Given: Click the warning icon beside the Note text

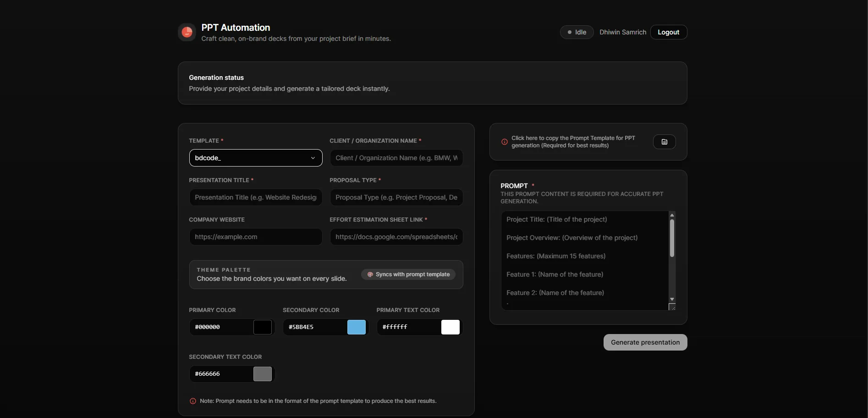Looking at the screenshot, I should pos(193,401).
